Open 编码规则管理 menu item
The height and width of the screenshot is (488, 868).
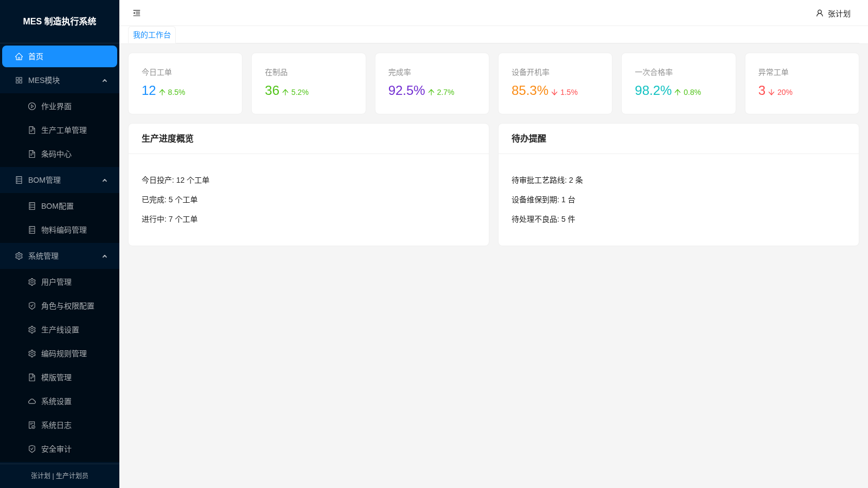(60, 354)
